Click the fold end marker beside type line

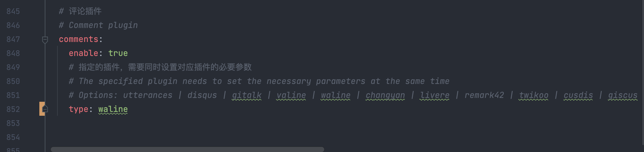pos(45,109)
